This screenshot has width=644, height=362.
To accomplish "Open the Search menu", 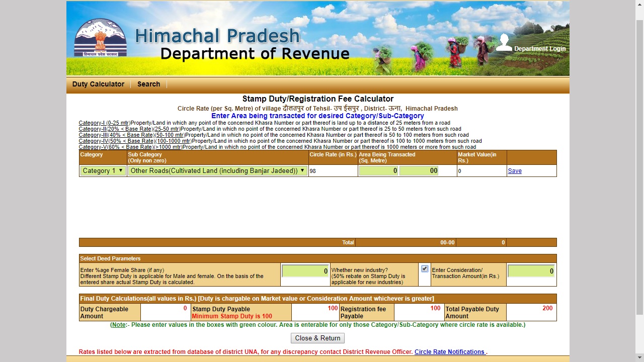I will point(148,84).
